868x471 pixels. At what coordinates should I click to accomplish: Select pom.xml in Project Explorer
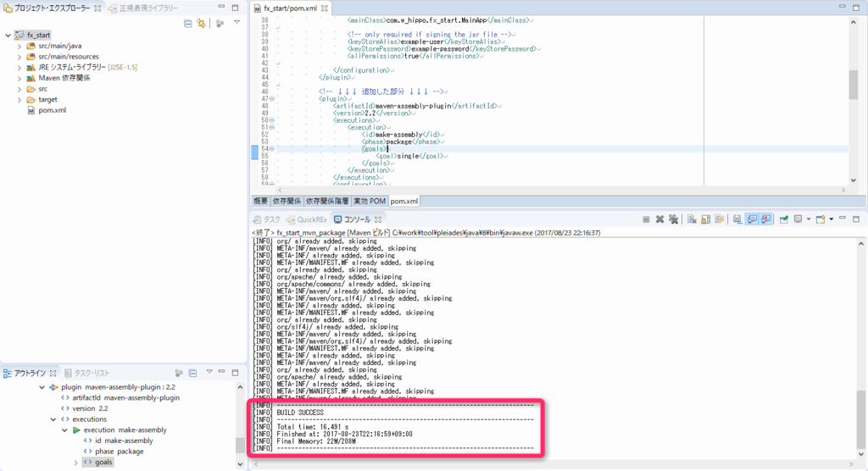click(x=52, y=110)
